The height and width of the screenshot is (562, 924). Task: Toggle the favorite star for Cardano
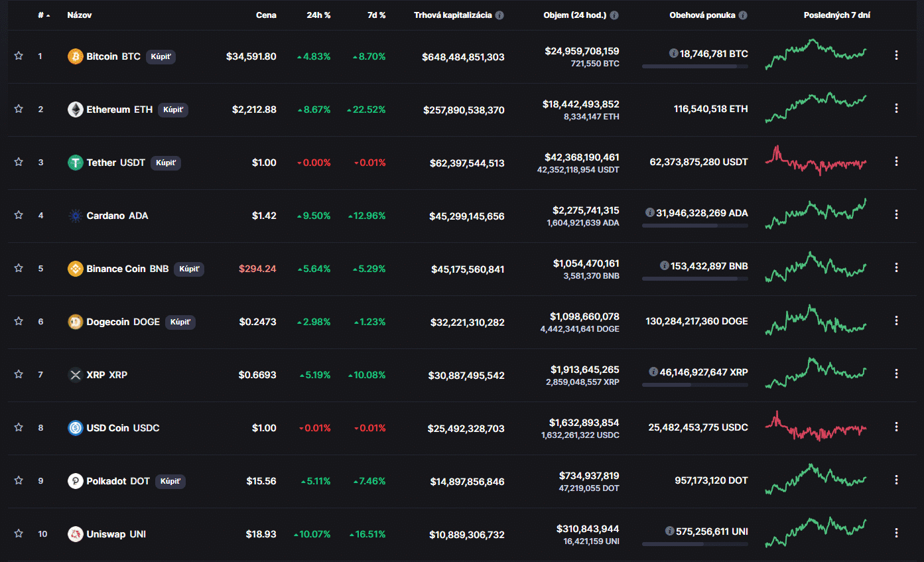[19, 215]
